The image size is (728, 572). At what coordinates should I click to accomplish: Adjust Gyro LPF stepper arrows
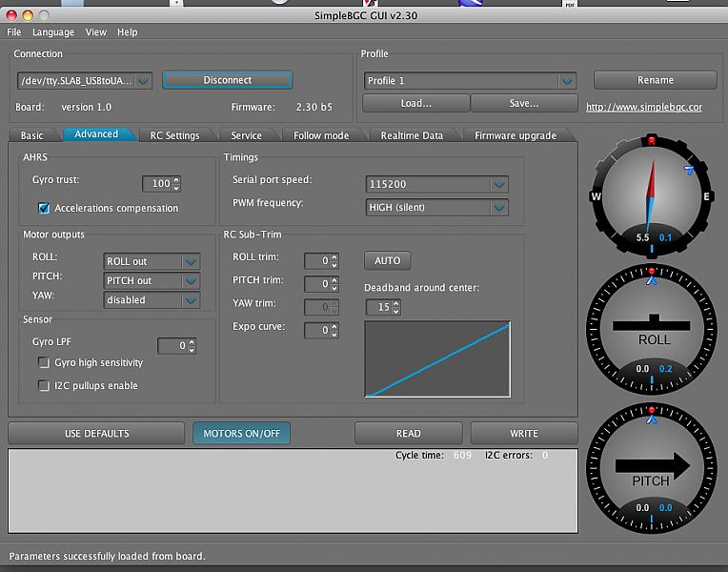(192, 346)
